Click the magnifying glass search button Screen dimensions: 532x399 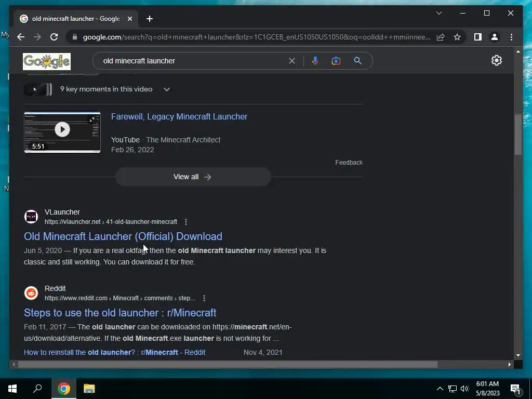[357, 61]
